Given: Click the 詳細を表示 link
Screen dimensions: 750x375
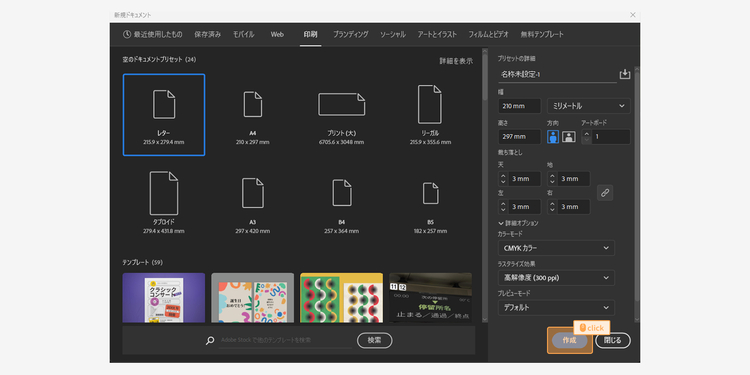Looking at the screenshot, I should click(x=456, y=61).
